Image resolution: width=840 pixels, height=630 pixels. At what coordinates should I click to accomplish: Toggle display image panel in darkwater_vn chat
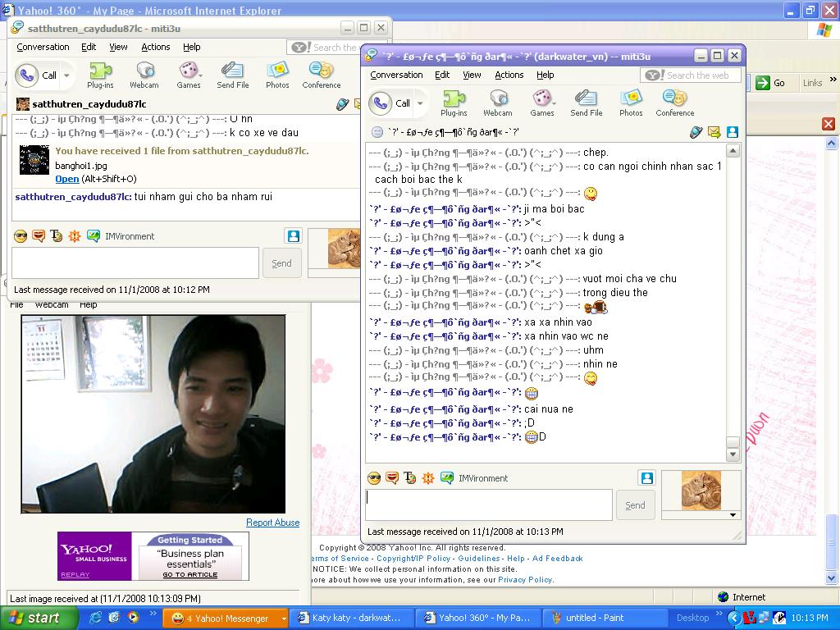pos(647,477)
